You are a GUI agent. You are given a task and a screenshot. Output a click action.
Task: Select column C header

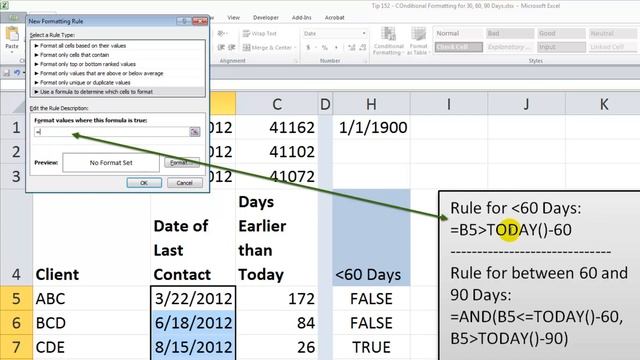point(277,104)
